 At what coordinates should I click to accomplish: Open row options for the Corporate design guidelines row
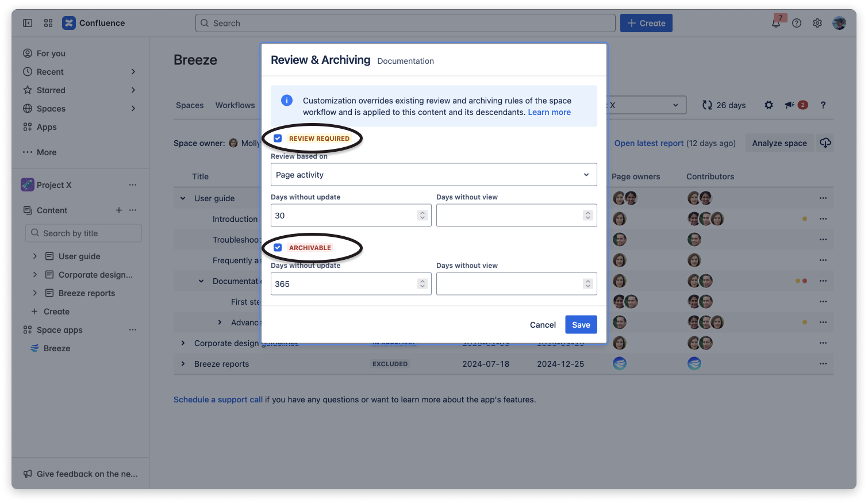(x=823, y=343)
